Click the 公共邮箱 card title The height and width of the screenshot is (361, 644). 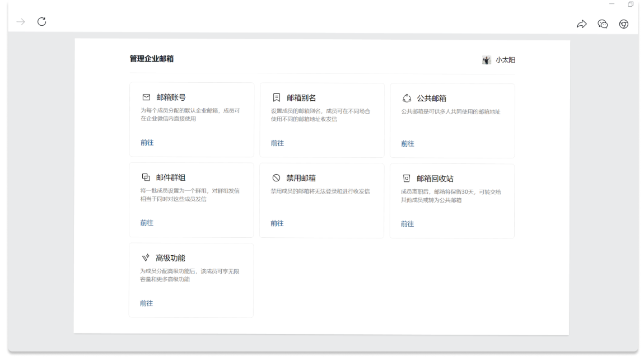tap(431, 98)
